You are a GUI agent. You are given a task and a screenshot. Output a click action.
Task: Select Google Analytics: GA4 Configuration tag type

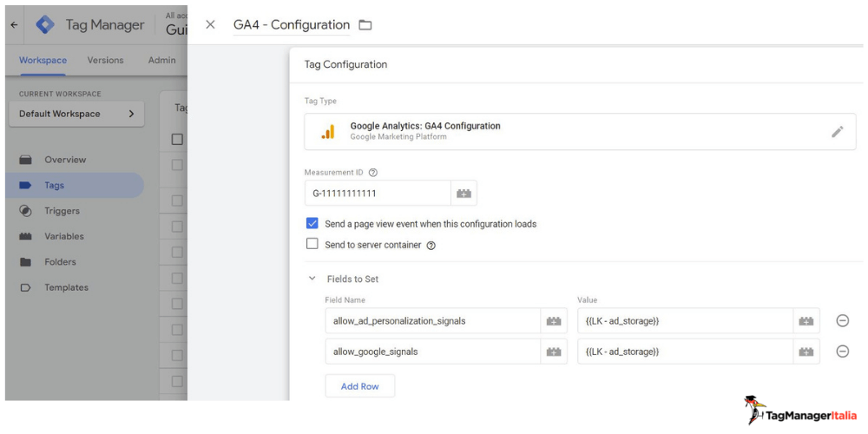click(580, 132)
